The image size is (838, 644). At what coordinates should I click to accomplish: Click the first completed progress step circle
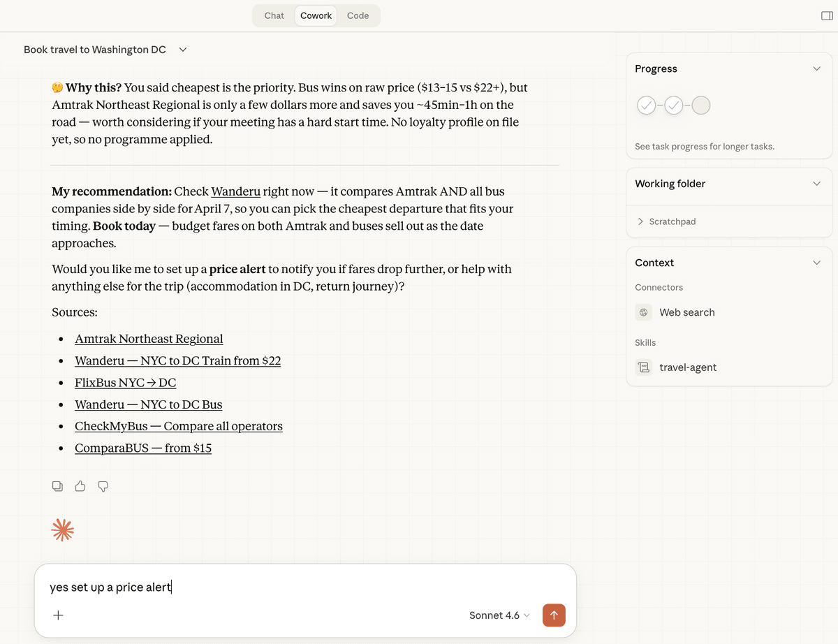[x=647, y=105]
